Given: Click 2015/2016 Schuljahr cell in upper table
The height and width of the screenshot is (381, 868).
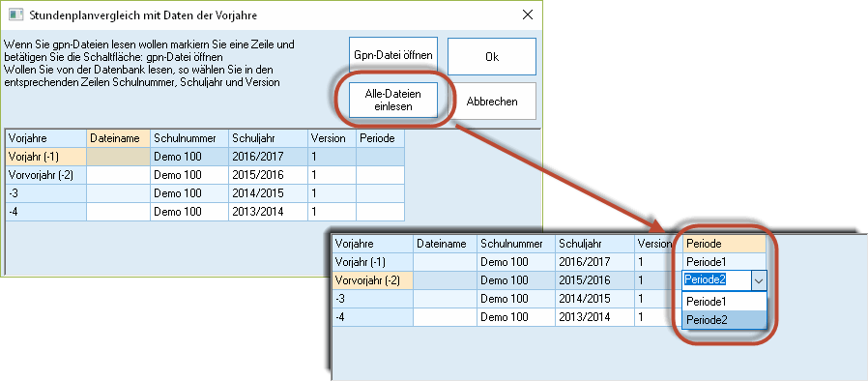Looking at the screenshot, I should click(269, 175).
